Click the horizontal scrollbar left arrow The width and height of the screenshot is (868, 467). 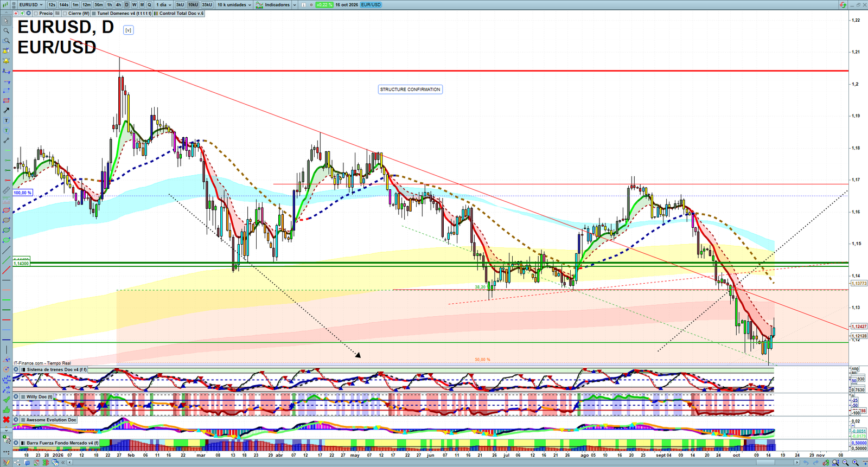[x=69, y=463]
